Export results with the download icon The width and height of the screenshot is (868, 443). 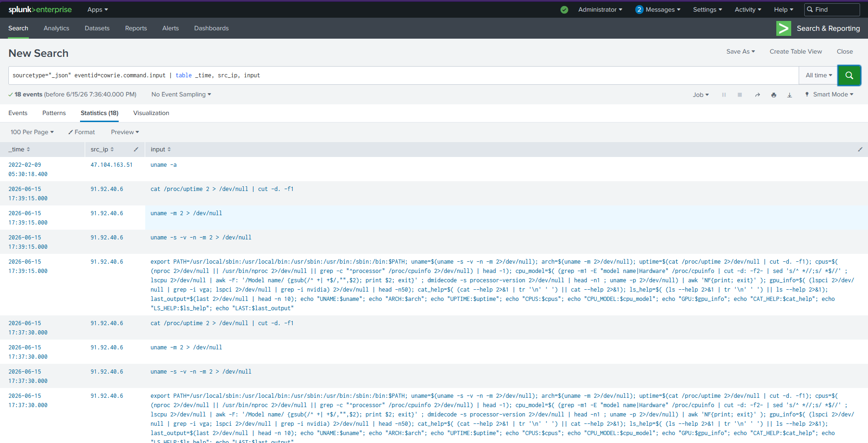[x=789, y=95]
